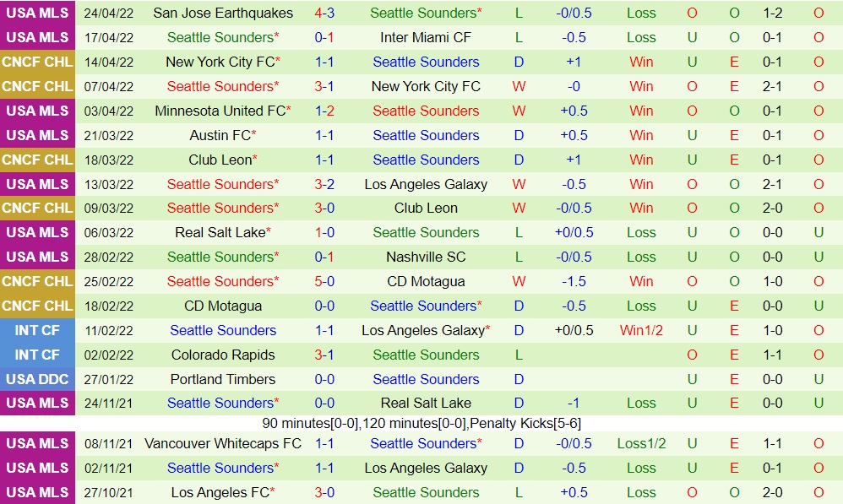The image size is (843, 504).
Task: Select the Minnesota United FC team link
Action: 220,111
